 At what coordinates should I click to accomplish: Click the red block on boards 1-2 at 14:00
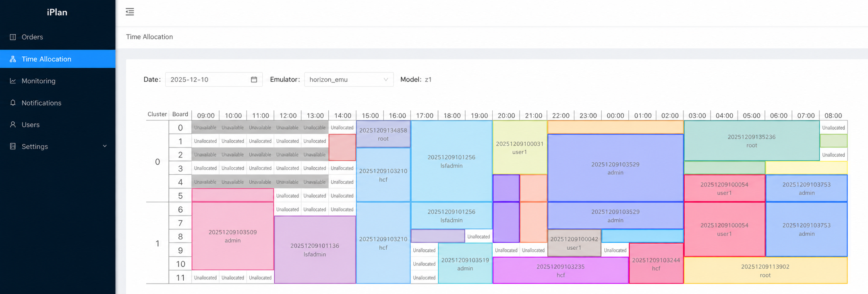(342, 147)
